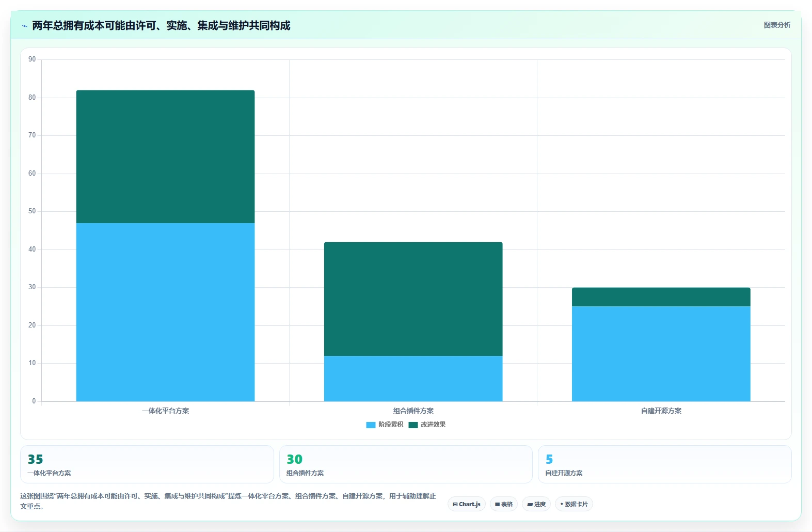812x532 pixels.
Task: Select the 数据卡片 tag chip
Action: click(x=574, y=504)
